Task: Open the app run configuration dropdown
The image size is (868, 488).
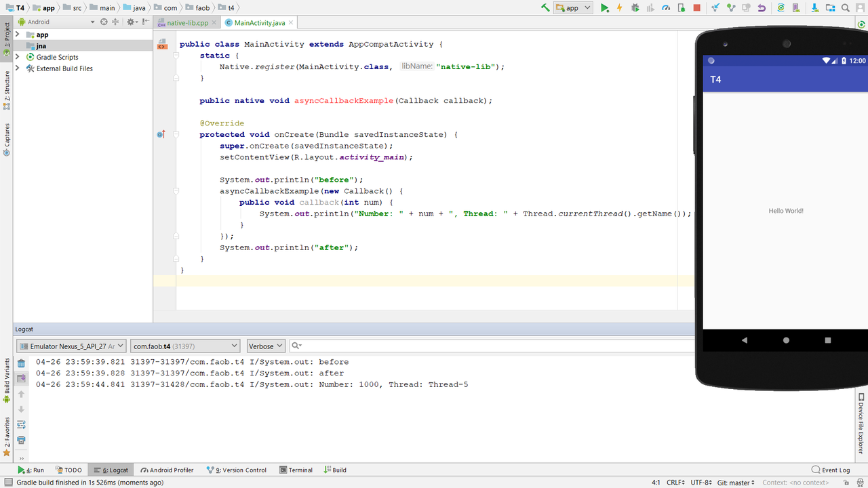Action: click(573, 8)
